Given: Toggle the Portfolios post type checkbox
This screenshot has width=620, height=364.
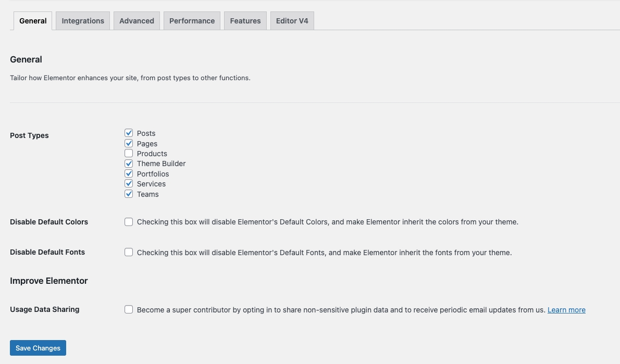Looking at the screenshot, I should tap(129, 173).
